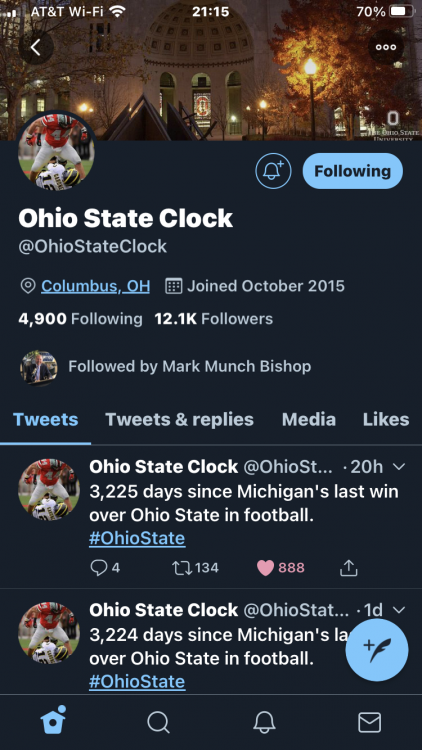
Task: Tap the back arrow icon
Action: [36, 47]
